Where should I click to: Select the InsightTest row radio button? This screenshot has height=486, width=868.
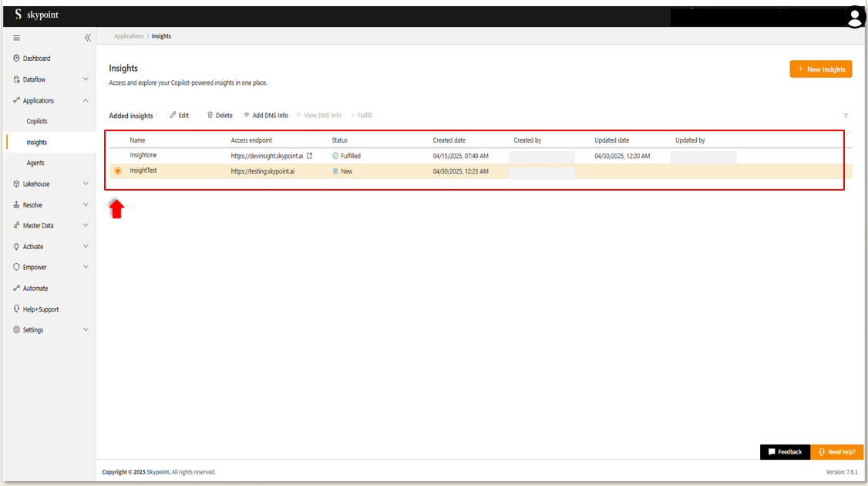(118, 171)
